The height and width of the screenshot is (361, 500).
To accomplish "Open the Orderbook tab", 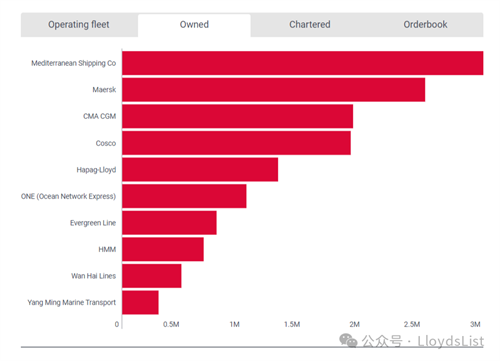I will tap(425, 25).
